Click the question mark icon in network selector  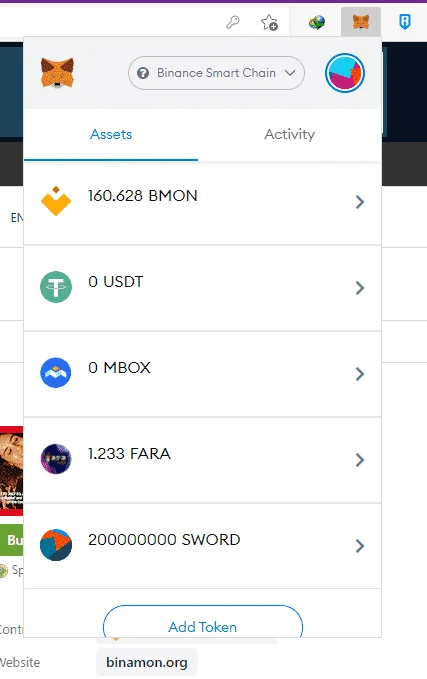(143, 73)
